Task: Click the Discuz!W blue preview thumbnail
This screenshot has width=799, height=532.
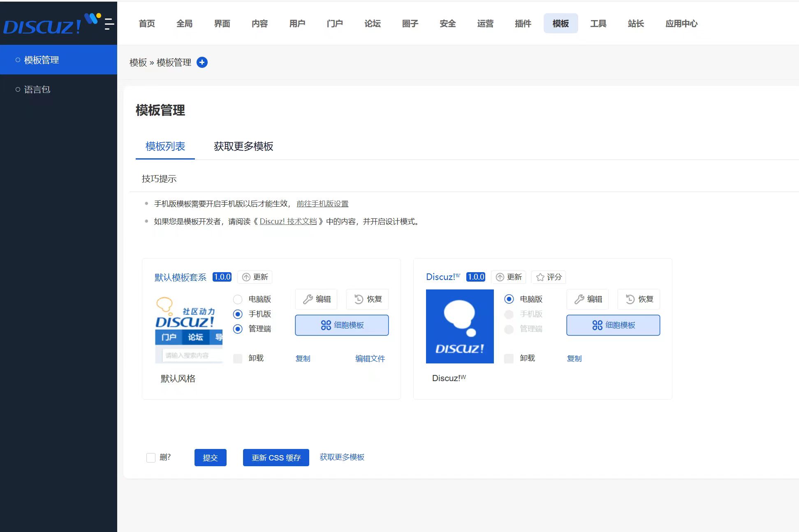Action: [460, 326]
